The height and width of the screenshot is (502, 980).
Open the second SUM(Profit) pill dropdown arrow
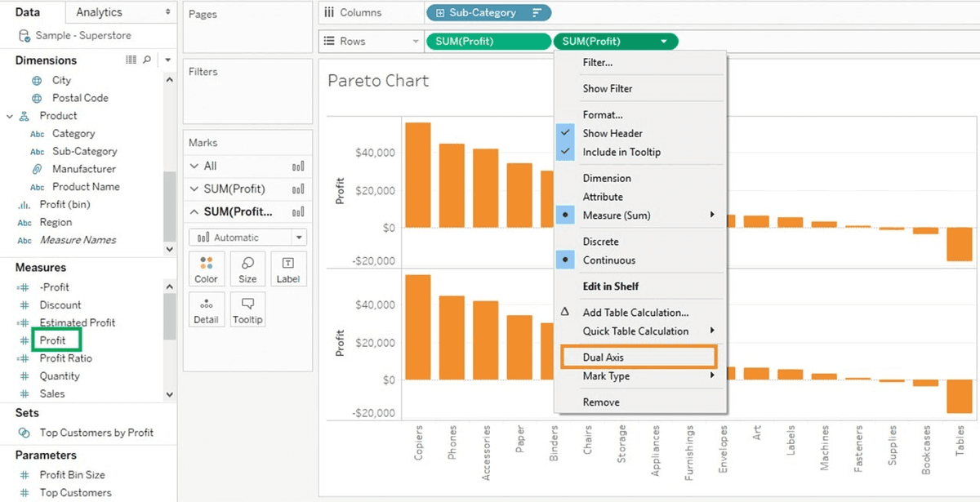[x=664, y=42]
